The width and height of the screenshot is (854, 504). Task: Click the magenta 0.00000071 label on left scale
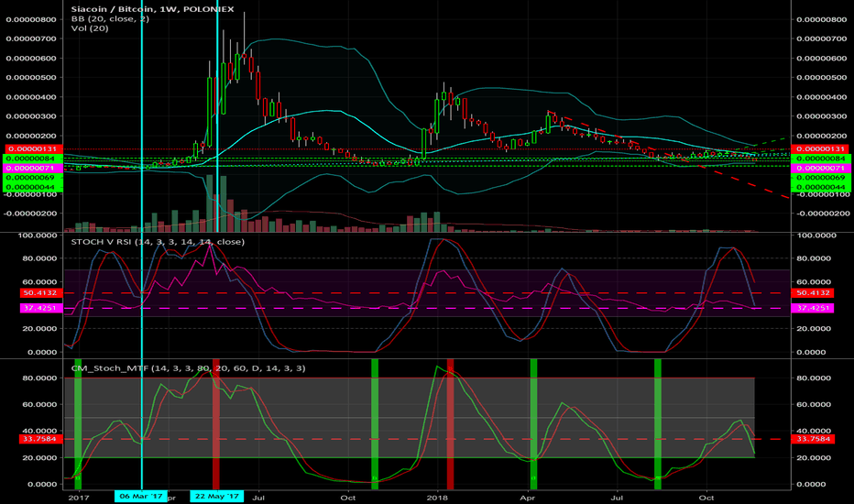coord(31,169)
